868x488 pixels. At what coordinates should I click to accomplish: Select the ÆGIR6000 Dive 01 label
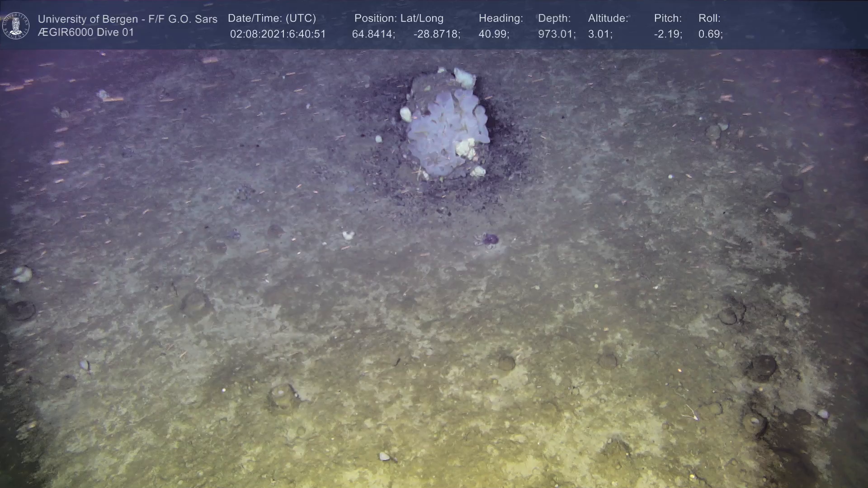point(86,33)
